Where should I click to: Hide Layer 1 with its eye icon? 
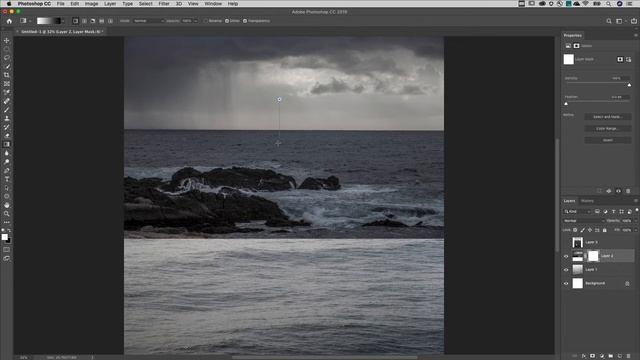tap(566, 270)
